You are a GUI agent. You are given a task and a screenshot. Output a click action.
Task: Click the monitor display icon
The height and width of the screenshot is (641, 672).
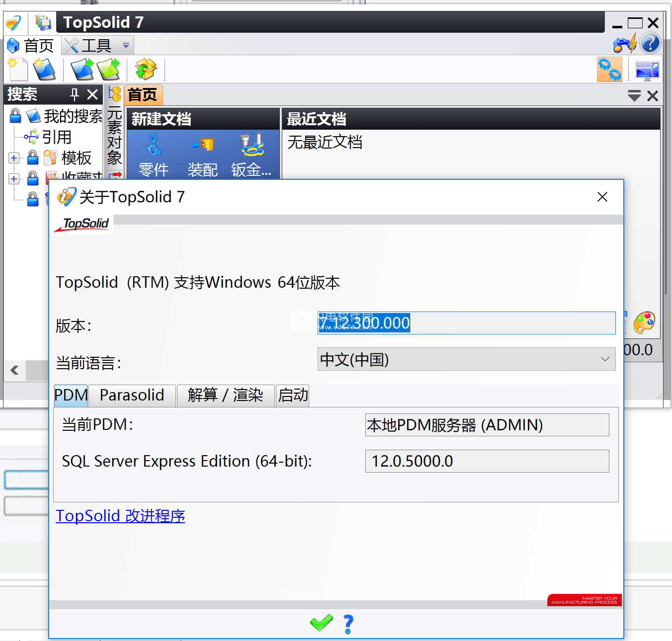[647, 71]
